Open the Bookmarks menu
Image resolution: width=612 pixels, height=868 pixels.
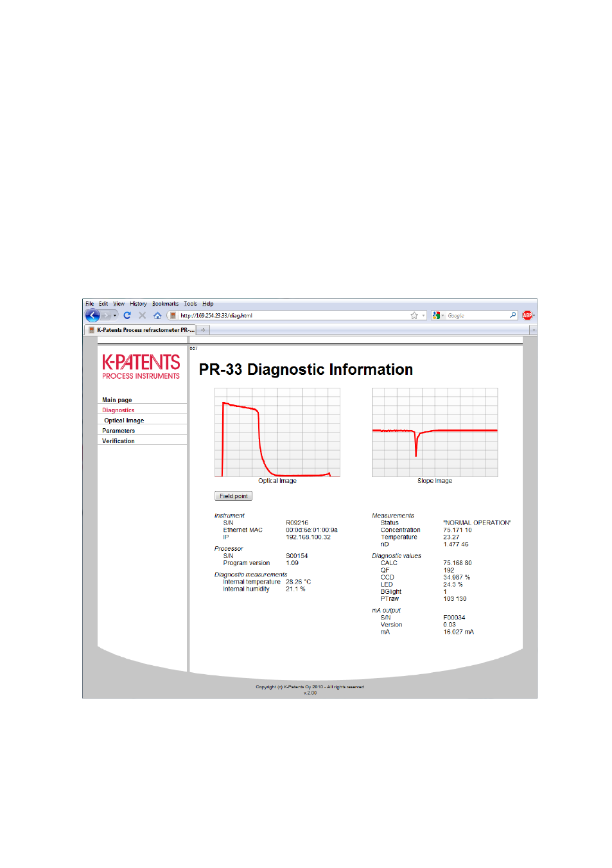pos(165,304)
